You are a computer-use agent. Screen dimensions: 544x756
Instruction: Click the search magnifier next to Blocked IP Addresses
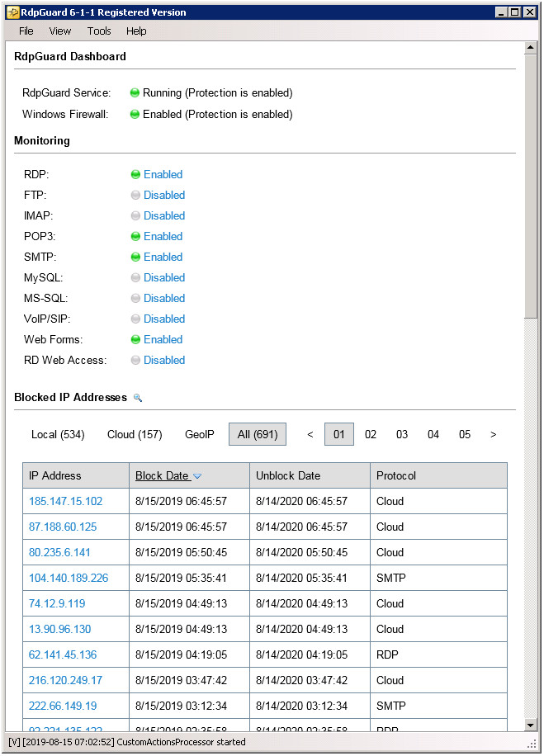138,398
